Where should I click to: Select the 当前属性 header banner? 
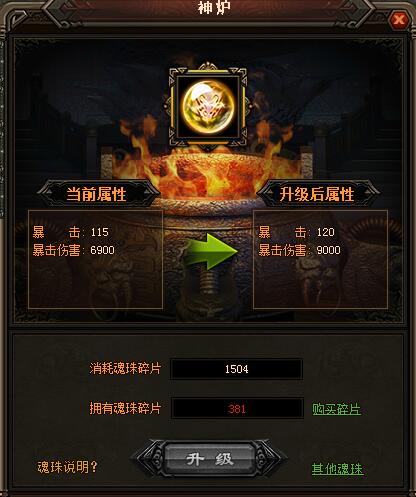point(97,194)
